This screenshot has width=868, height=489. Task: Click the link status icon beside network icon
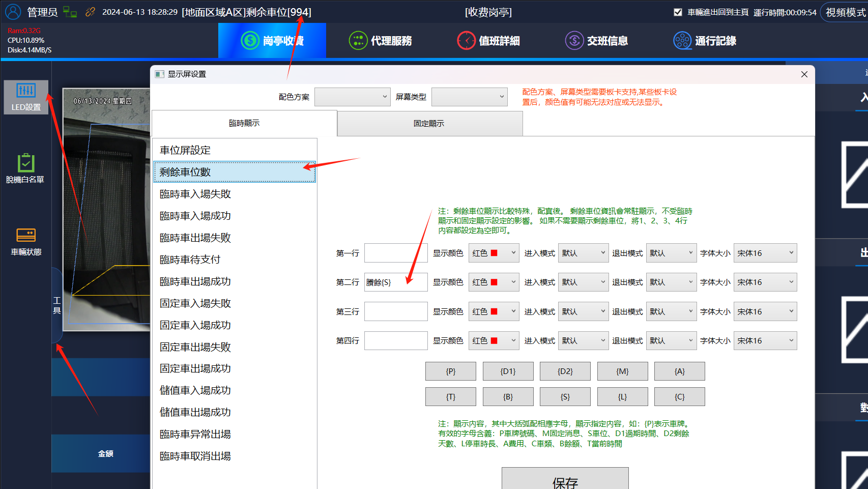click(90, 12)
